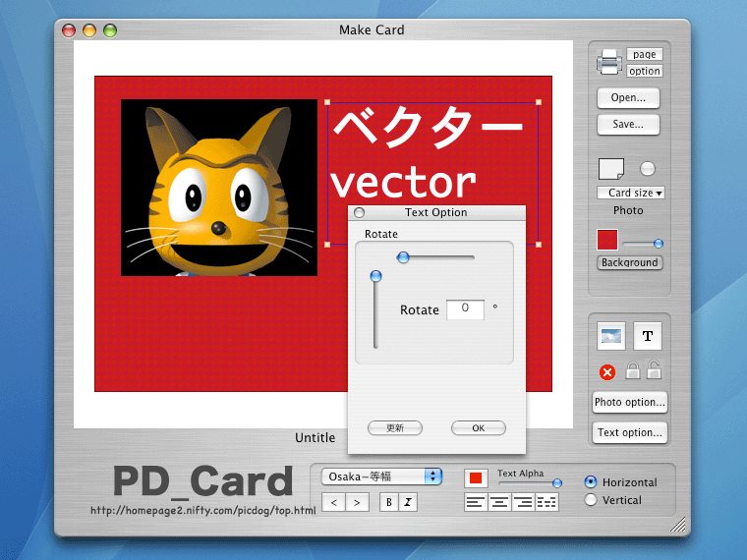Align text left
Screen dimensions: 747x560
[x=476, y=502]
